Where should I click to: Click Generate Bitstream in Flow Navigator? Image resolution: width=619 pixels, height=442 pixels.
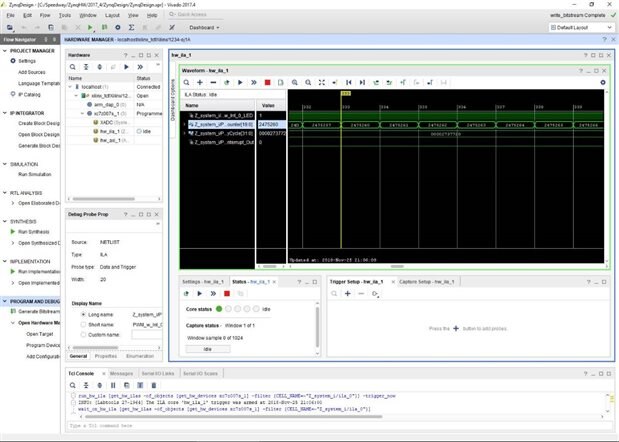click(38, 311)
